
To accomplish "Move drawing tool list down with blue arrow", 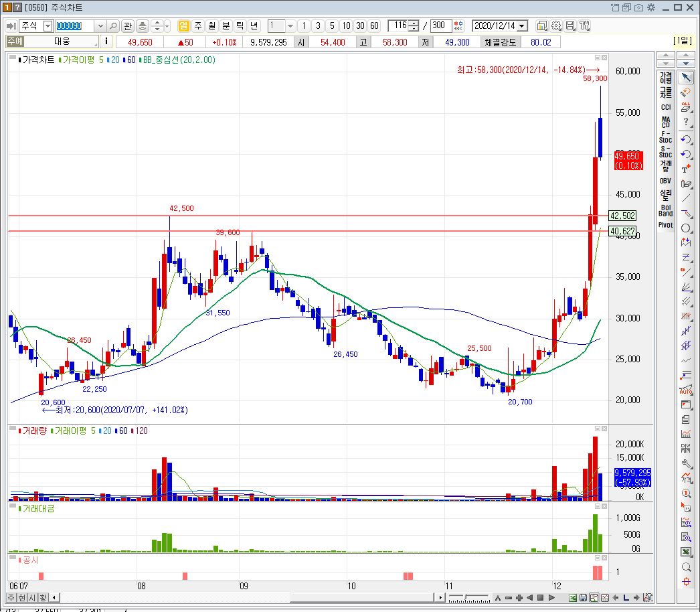I will (685, 64).
